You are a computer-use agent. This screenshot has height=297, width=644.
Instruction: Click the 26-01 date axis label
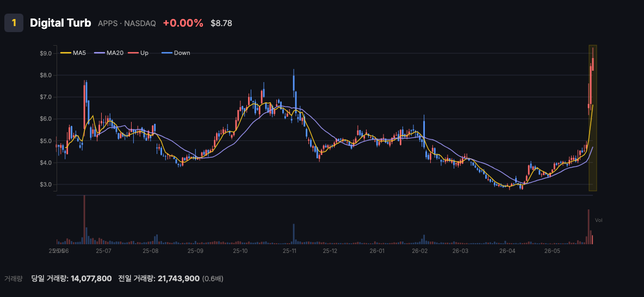pos(377,251)
